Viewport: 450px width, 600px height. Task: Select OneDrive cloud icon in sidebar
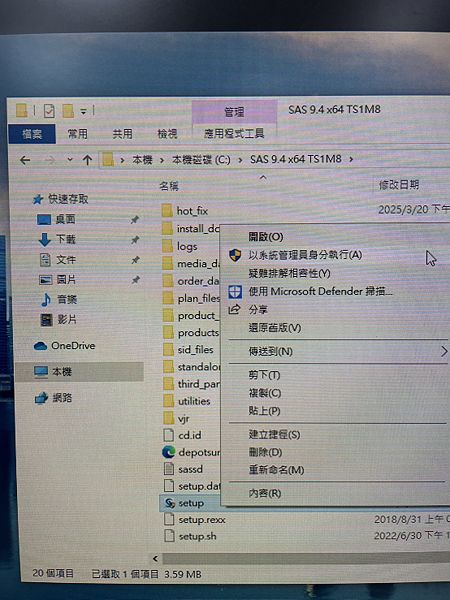click(x=40, y=346)
